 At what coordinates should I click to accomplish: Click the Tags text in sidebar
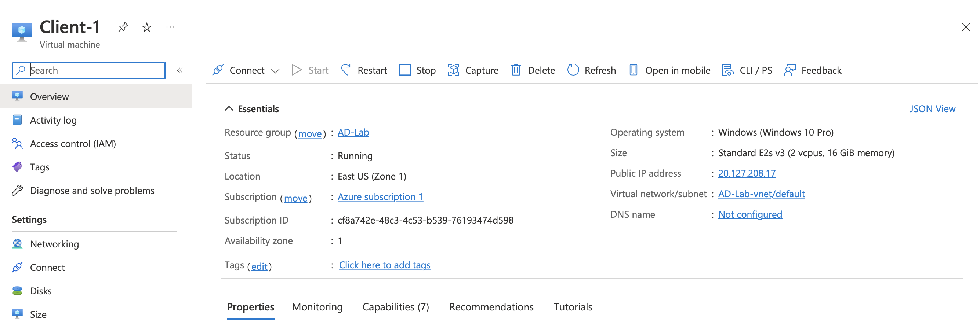(40, 167)
